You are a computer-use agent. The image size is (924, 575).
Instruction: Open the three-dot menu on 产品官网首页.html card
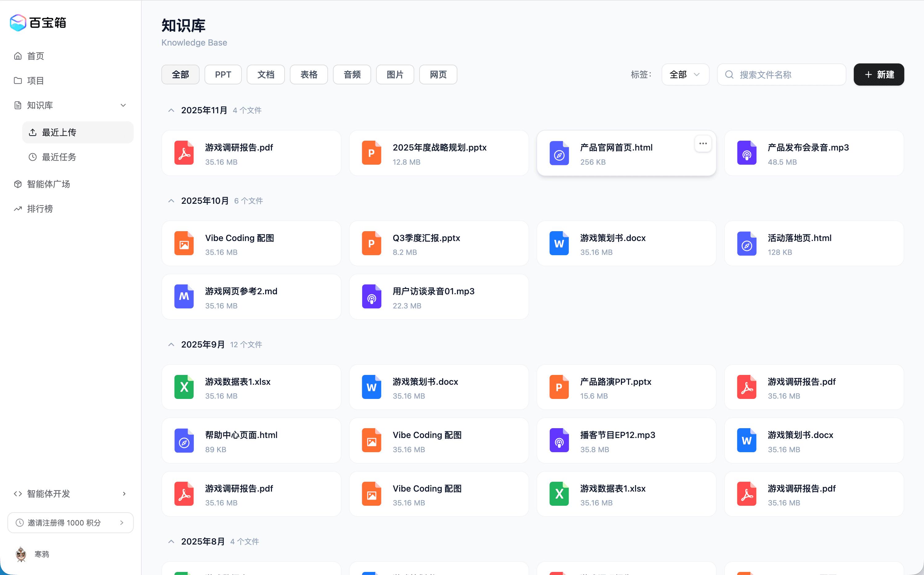[x=703, y=143]
